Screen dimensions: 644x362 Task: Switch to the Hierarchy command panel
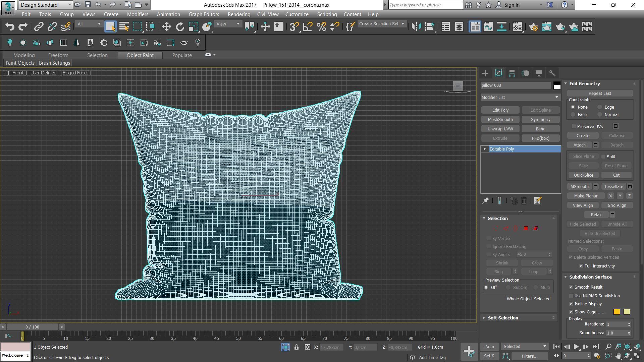pos(512,73)
